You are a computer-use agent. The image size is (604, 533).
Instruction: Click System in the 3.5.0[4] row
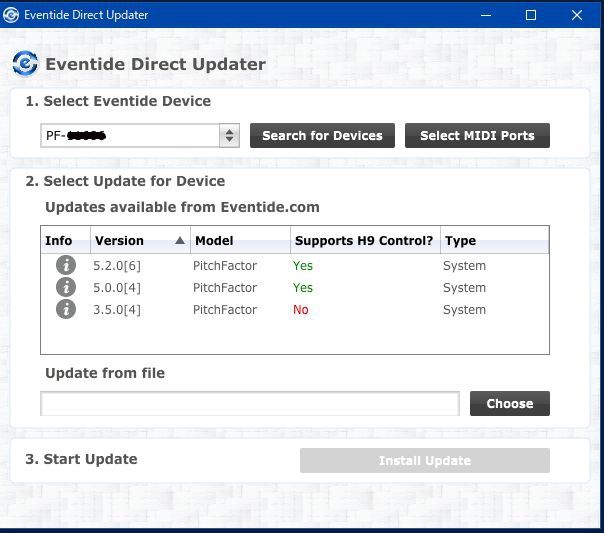click(464, 310)
